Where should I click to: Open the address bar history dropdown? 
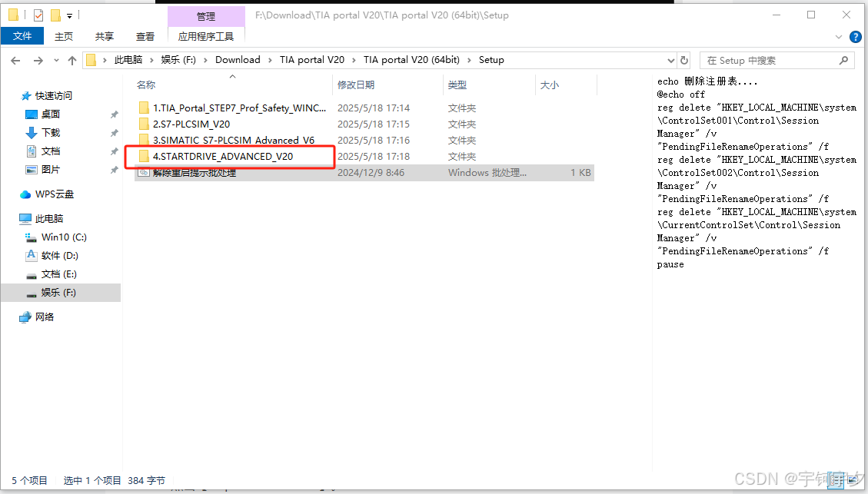point(671,60)
